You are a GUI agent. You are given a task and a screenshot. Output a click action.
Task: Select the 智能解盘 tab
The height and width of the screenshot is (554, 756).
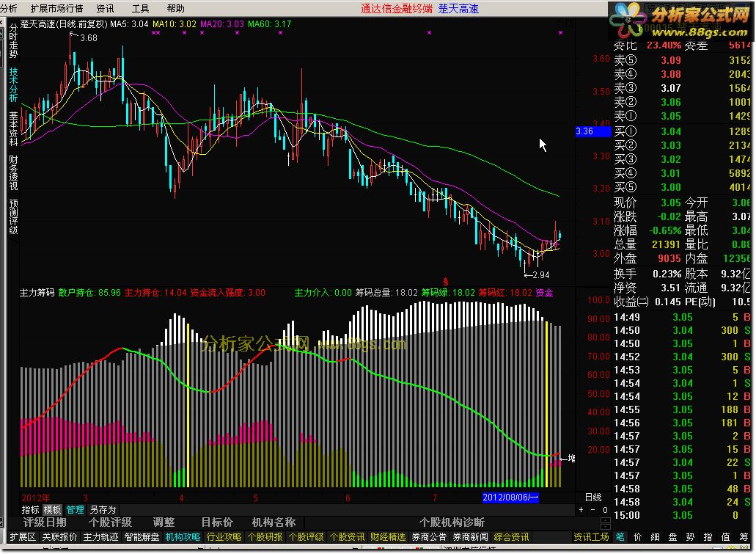[x=142, y=536]
